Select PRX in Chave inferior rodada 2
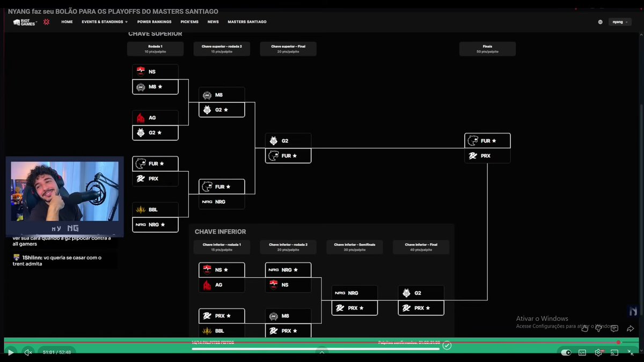This screenshot has height=362, width=644. pyautogui.click(x=288, y=331)
